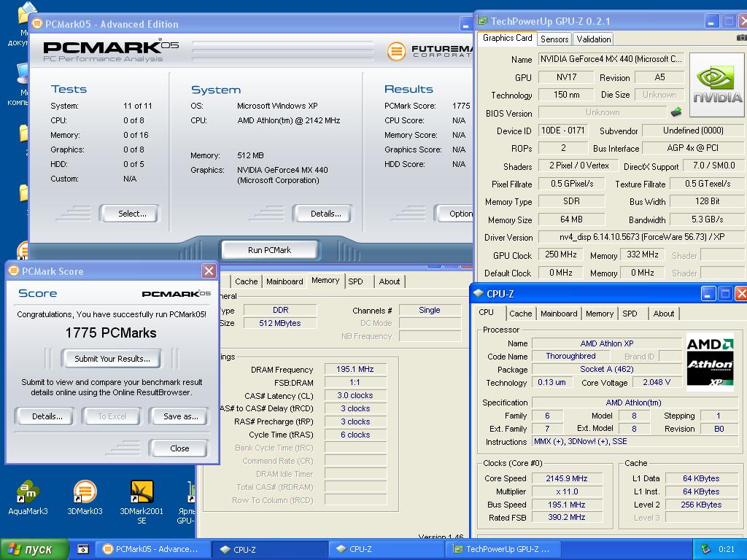The width and height of the screenshot is (747, 560).
Task: Click the Code Name Thoroughbred field
Action: click(x=570, y=356)
